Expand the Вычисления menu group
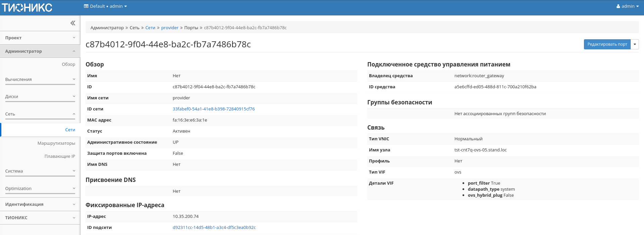Screen dimensions: 644x235 coord(40,80)
